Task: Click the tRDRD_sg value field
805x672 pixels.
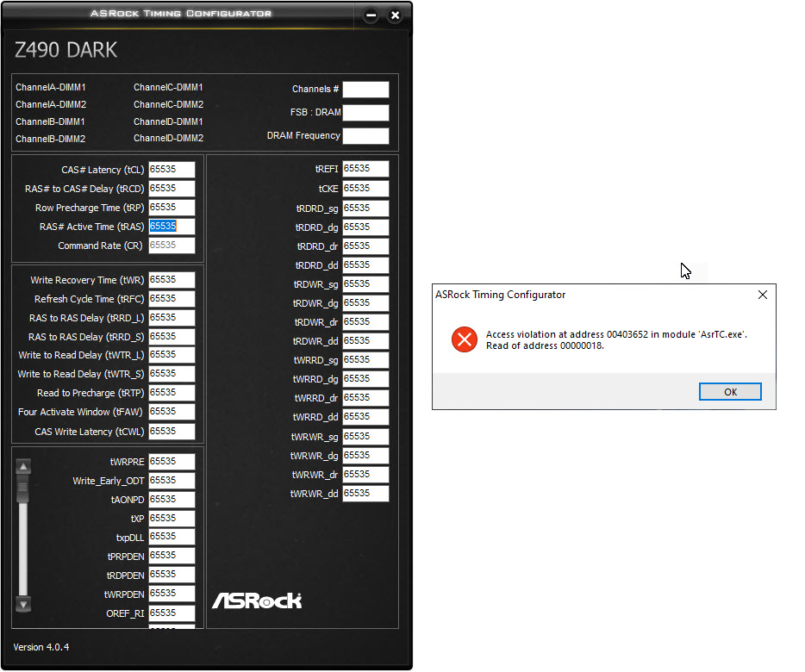Action: tap(365, 208)
